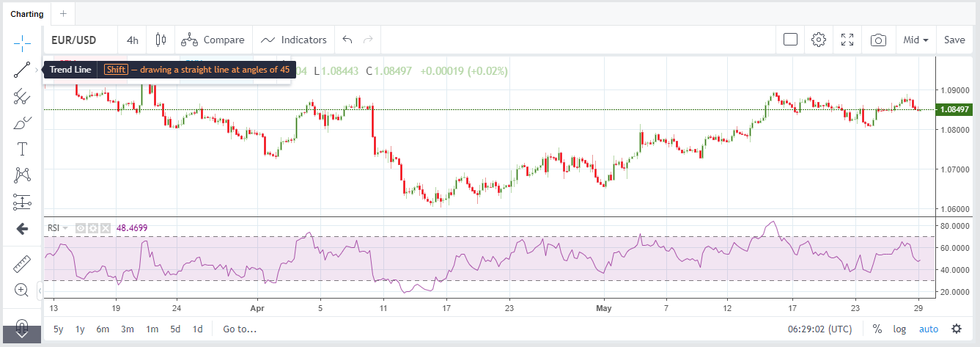Click the Go to... date button
The width and height of the screenshot is (980, 347).
click(x=240, y=329)
